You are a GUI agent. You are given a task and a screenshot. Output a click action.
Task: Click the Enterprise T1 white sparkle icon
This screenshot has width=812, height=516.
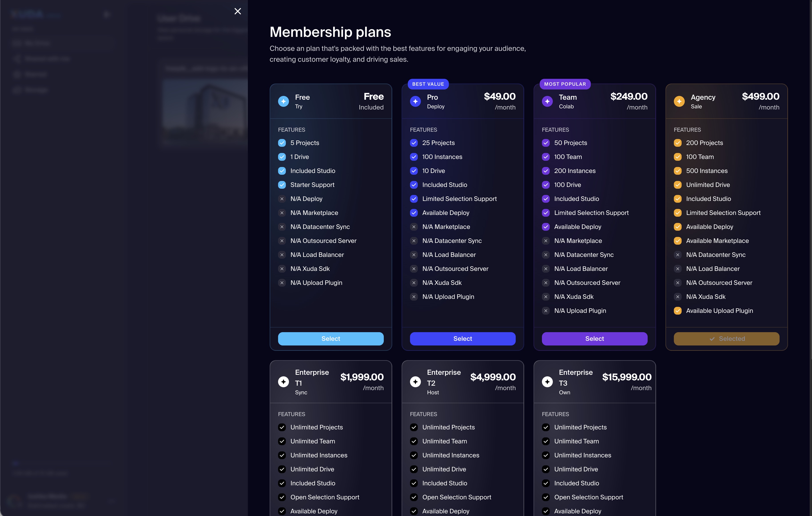point(283,382)
